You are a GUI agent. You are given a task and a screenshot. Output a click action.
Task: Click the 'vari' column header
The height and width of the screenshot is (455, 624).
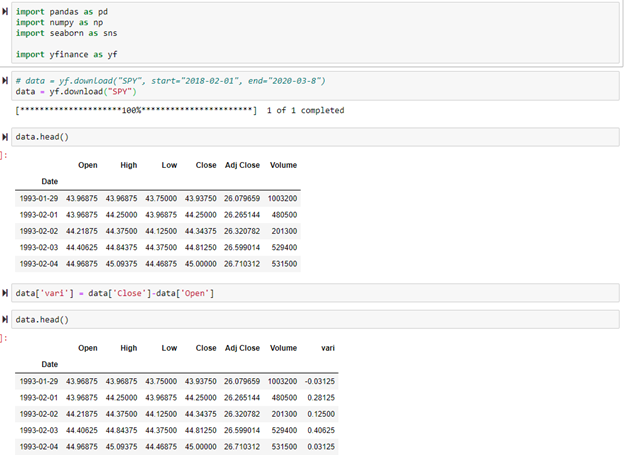[327, 348]
